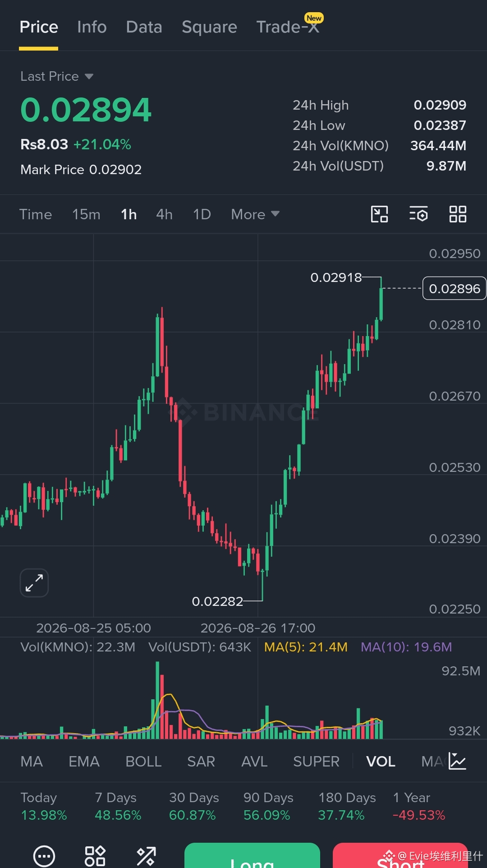This screenshot has height=868, width=487.
Task: Tap the Vol(KMNO): 22.3M label
Action: (78, 647)
